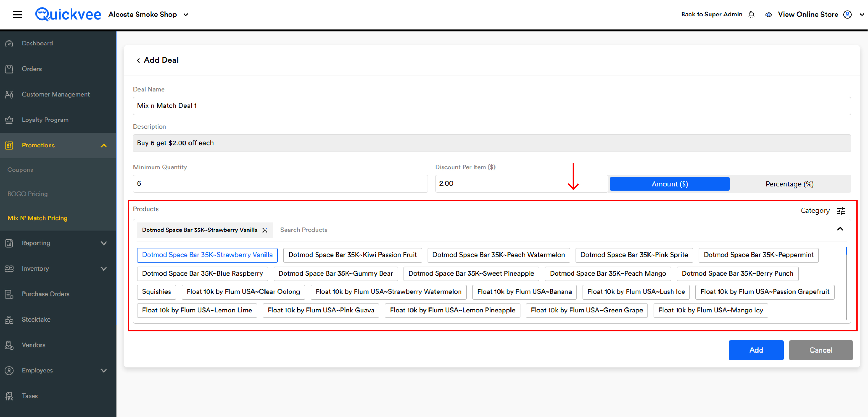Click the Quickvee logo
Screen dimensions: 868x417
[68, 14]
